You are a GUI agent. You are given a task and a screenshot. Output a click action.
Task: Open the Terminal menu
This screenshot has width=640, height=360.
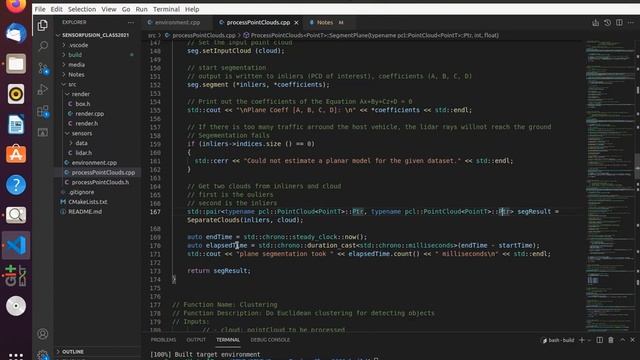tap(166, 9)
